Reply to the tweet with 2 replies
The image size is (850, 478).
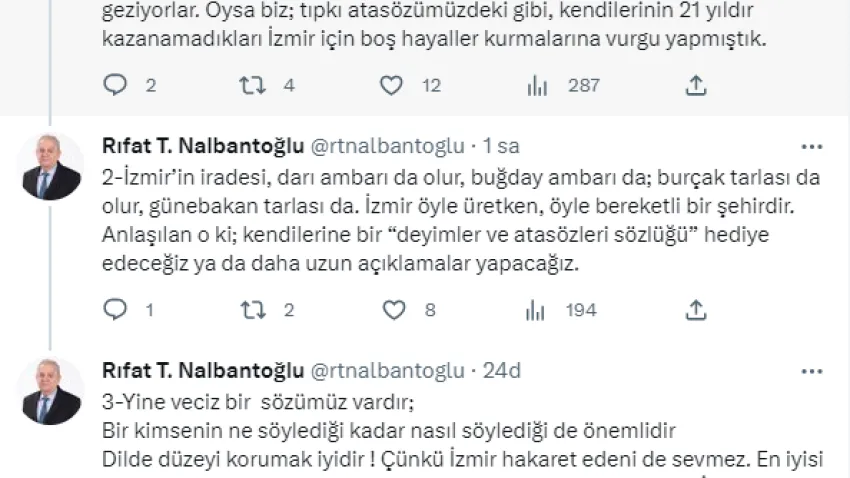click(116, 86)
